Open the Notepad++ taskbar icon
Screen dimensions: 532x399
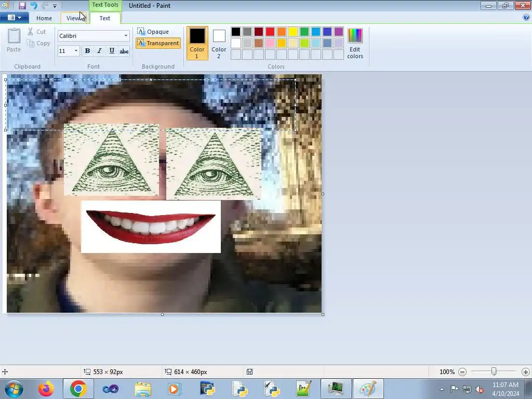click(x=303, y=389)
